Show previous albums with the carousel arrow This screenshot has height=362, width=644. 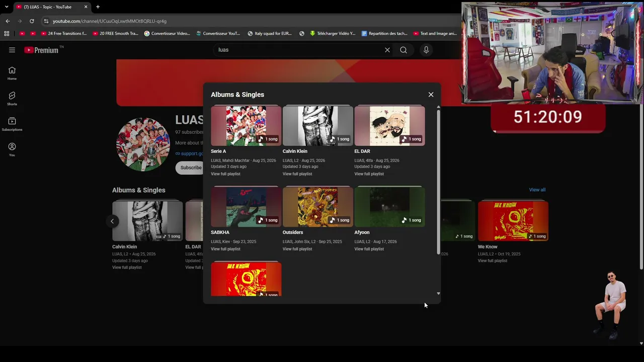tap(112, 221)
